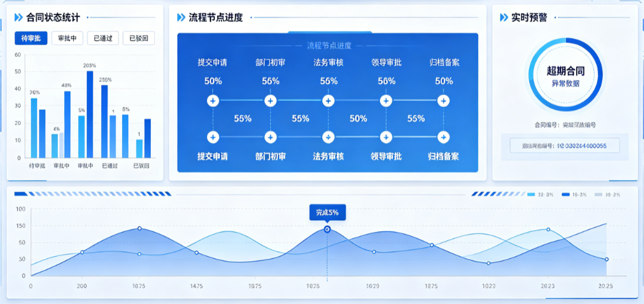644x304 pixels.
Task: Click the bar labeled 20%
Action: (34, 128)
